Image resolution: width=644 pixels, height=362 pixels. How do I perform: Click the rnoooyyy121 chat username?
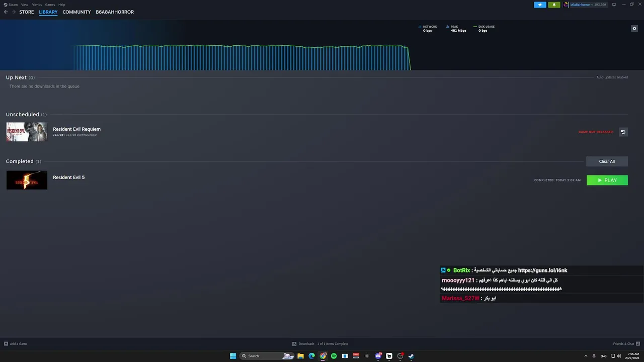(x=458, y=281)
